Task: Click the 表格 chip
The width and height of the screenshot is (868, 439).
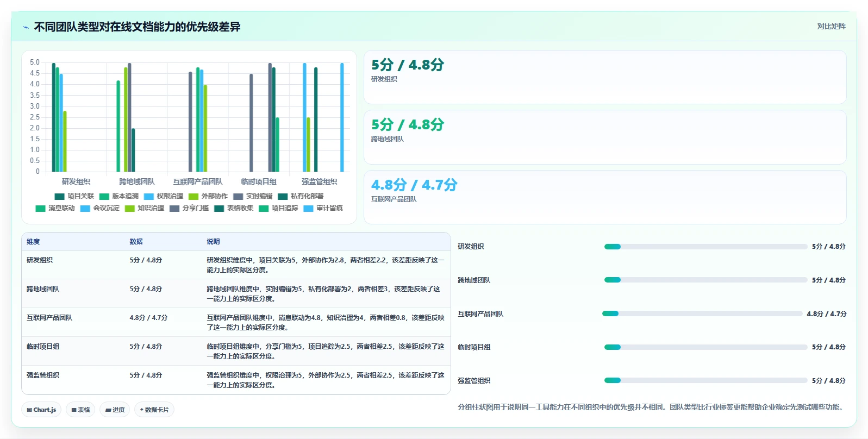Action: tap(80, 410)
